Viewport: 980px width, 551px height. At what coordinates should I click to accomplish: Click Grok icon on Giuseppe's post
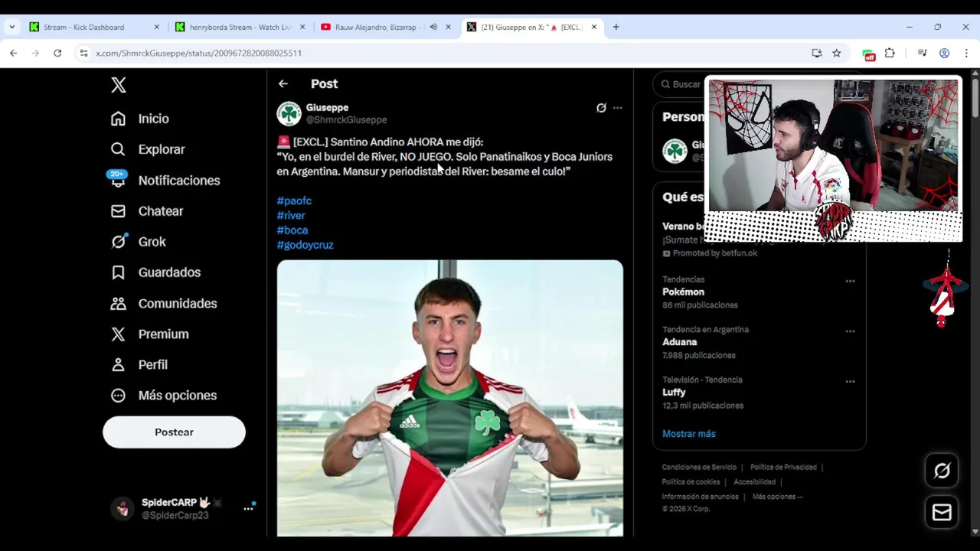pyautogui.click(x=601, y=108)
